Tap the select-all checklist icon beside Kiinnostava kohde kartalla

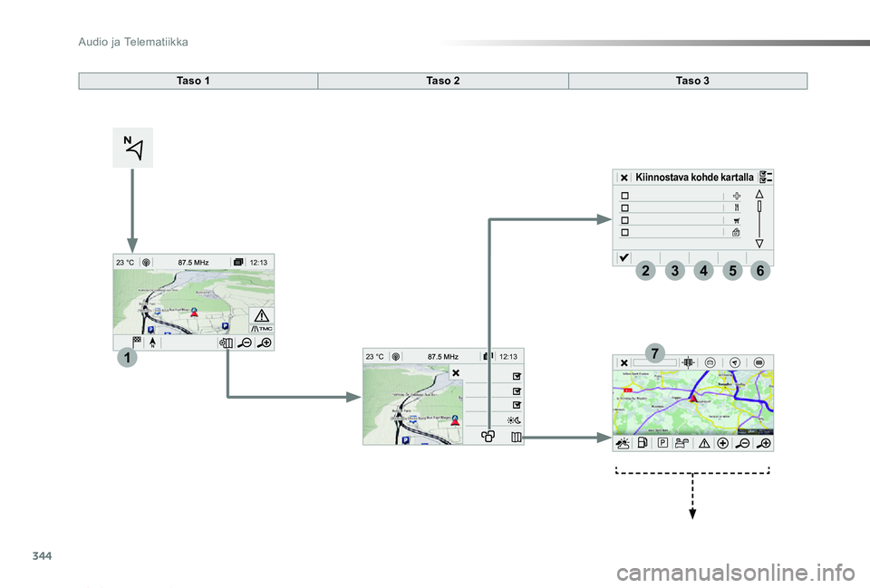pyautogui.click(x=766, y=178)
